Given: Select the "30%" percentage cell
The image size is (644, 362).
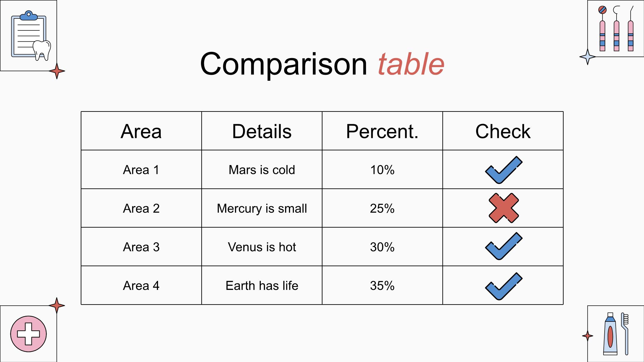Looking at the screenshot, I should [382, 247].
